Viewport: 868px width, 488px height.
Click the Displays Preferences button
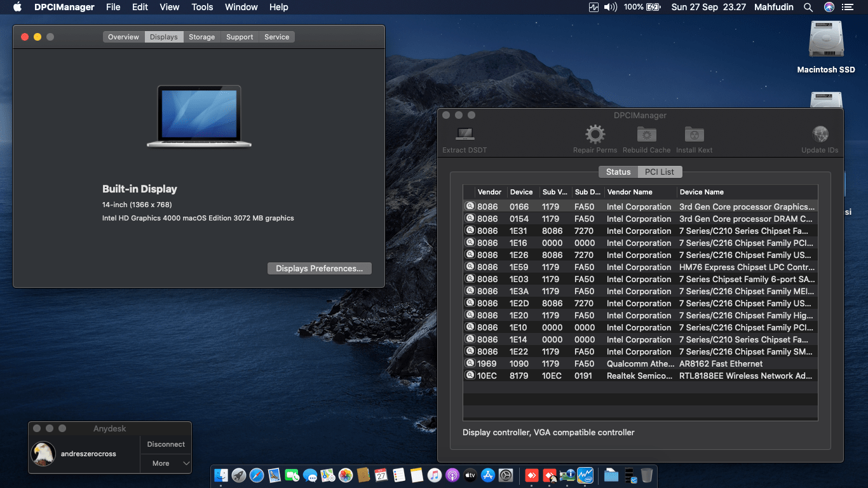319,269
